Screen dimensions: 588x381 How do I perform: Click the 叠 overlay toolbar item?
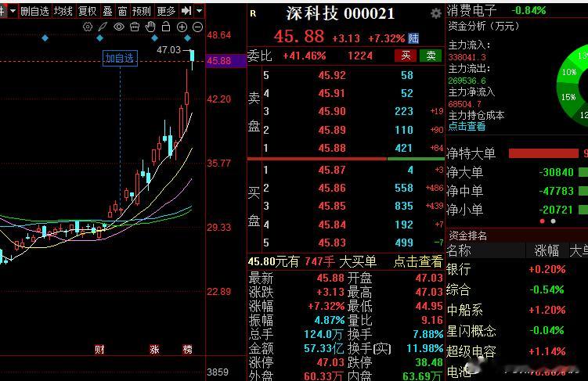tap(107, 11)
